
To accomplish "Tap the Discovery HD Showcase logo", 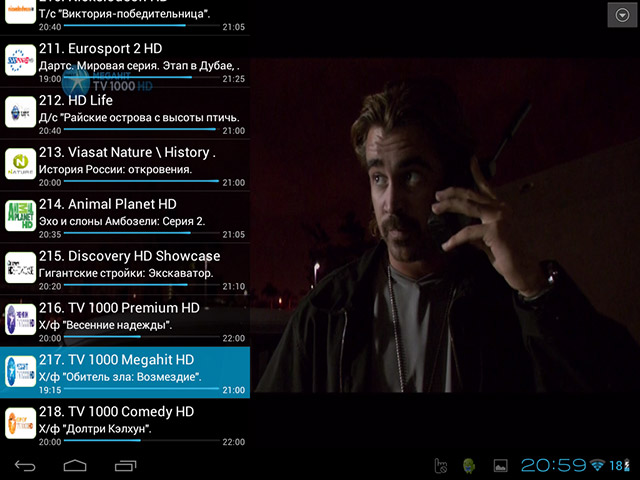I will (x=20, y=268).
